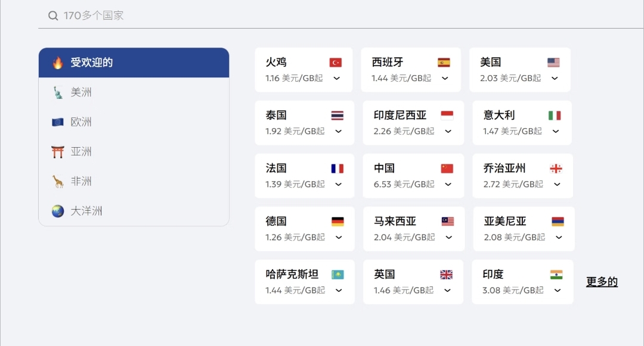The height and width of the screenshot is (346, 644).
Task: Click the Turkey flag icon
Action: [x=335, y=63]
